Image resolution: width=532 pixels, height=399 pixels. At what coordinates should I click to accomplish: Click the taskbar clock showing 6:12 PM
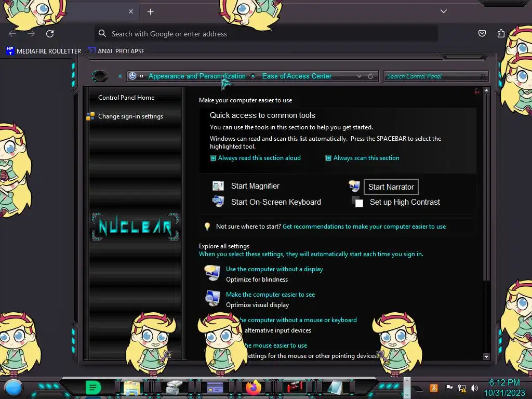click(504, 388)
